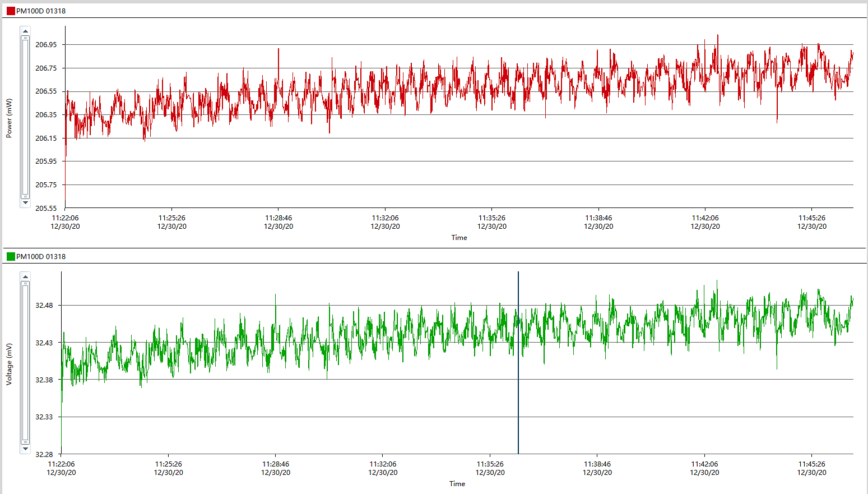Click the green legend color swatch
868x494 pixels.
[11, 256]
